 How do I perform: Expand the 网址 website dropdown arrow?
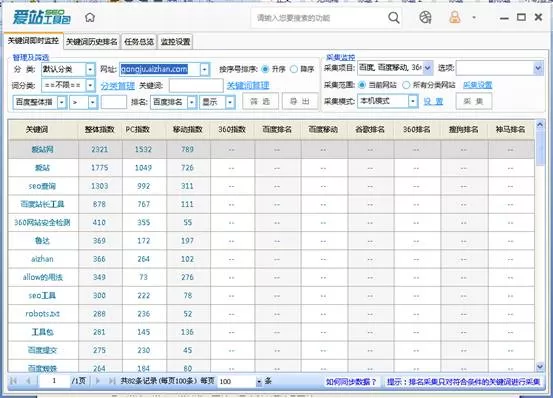(x=205, y=69)
